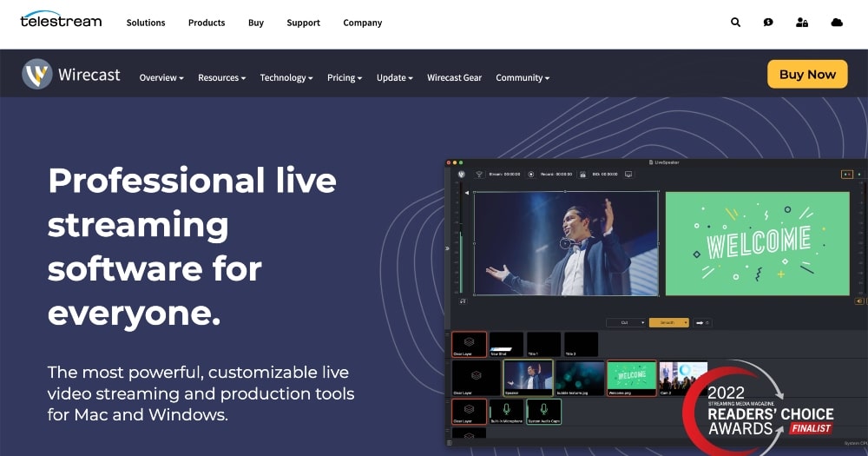Click the Telestream logo
Viewport: 868px width, 456px height.
61,19
